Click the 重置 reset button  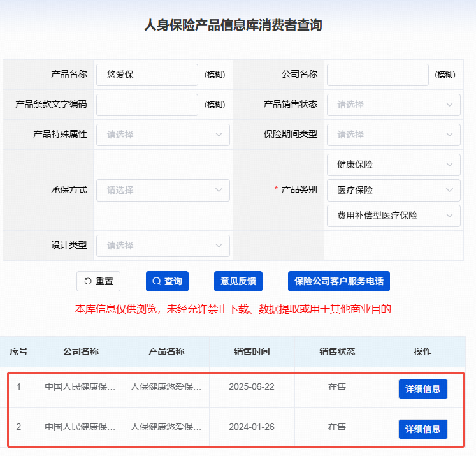98,281
